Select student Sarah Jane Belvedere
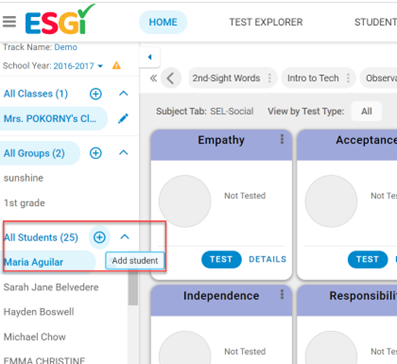Viewport: 397px width, 364px height. tap(51, 287)
